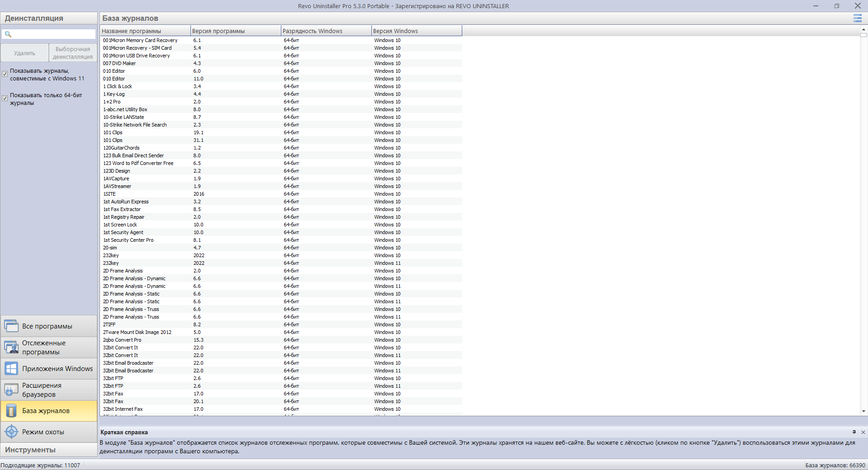
Task: Select row 20-sim
Action: tap(281, 248)
